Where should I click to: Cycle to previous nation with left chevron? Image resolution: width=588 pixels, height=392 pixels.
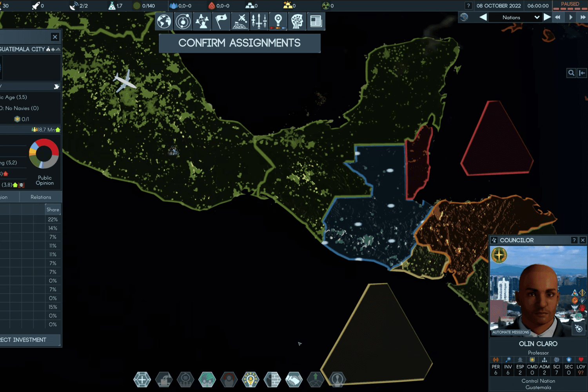(x=483, y=17)
